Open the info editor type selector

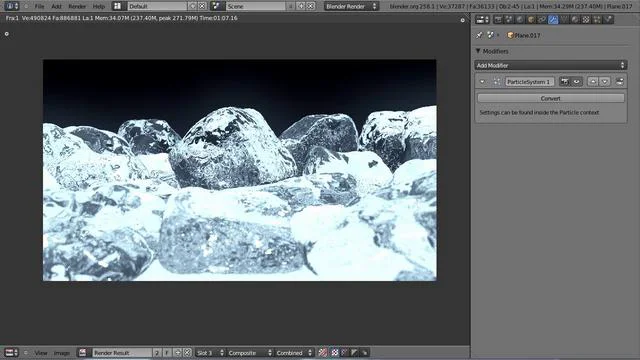coord(11,6)
